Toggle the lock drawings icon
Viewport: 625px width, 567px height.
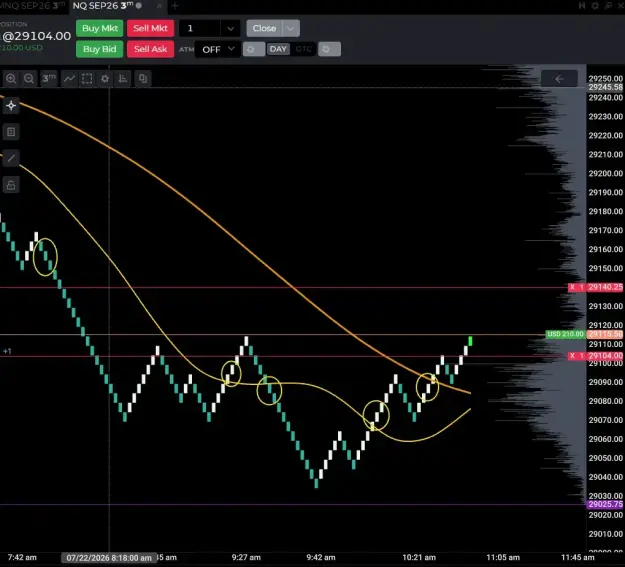click(11, 185)
